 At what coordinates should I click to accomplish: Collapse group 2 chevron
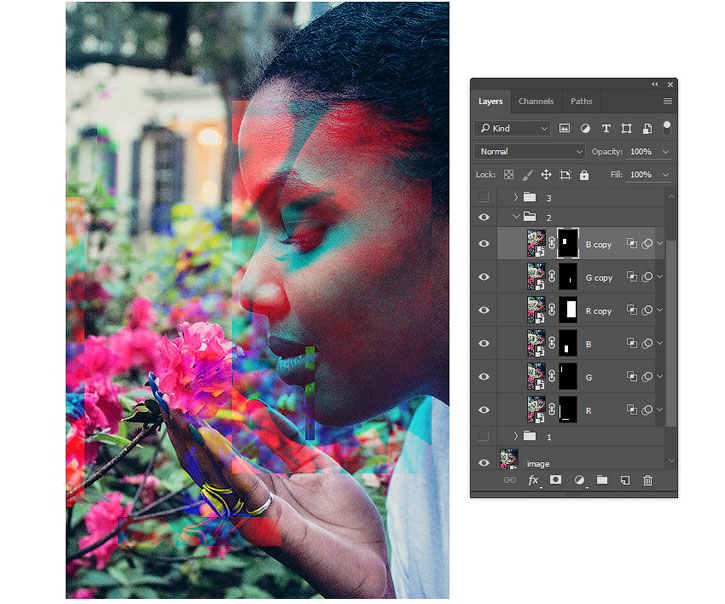(x=516, y=216)
